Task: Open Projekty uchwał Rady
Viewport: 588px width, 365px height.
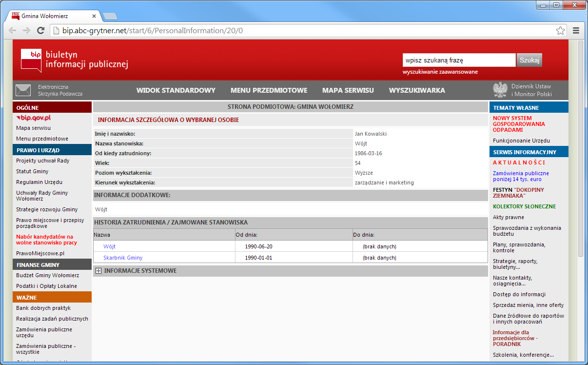Action: tap(43, 161)
